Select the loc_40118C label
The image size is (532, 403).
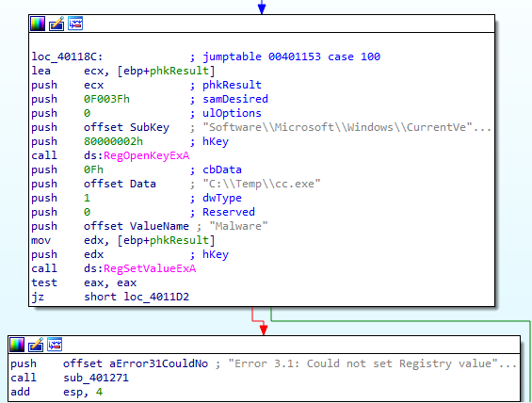tap(67, 56)
